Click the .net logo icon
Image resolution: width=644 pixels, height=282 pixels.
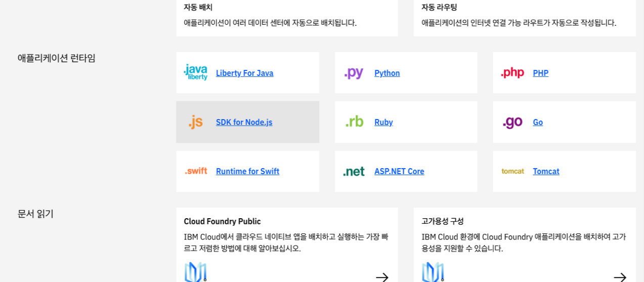[354, 172]
